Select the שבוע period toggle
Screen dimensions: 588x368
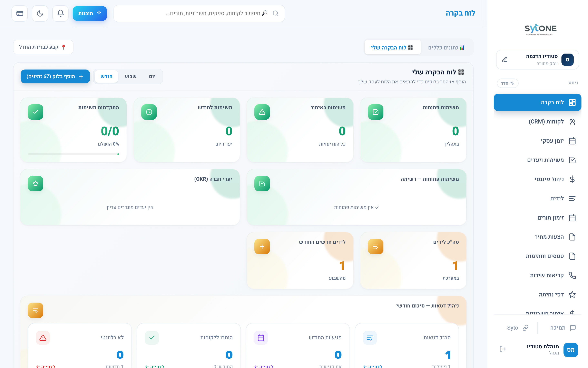tap(130, 76)
